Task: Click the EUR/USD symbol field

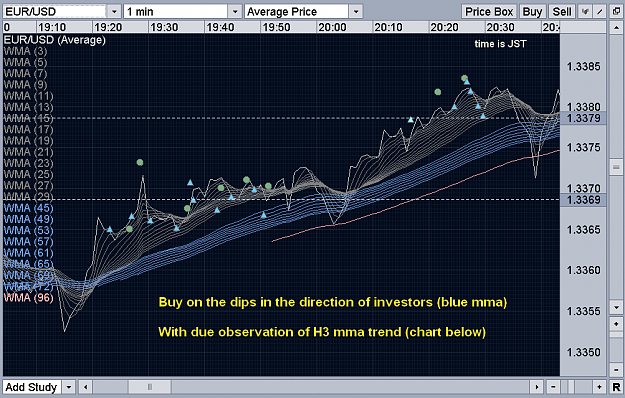Action: click(55, 12)
